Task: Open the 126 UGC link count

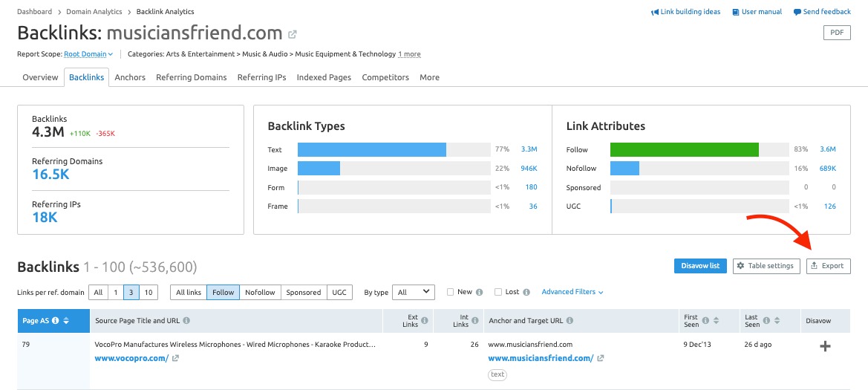Action: tap(830, 206)
